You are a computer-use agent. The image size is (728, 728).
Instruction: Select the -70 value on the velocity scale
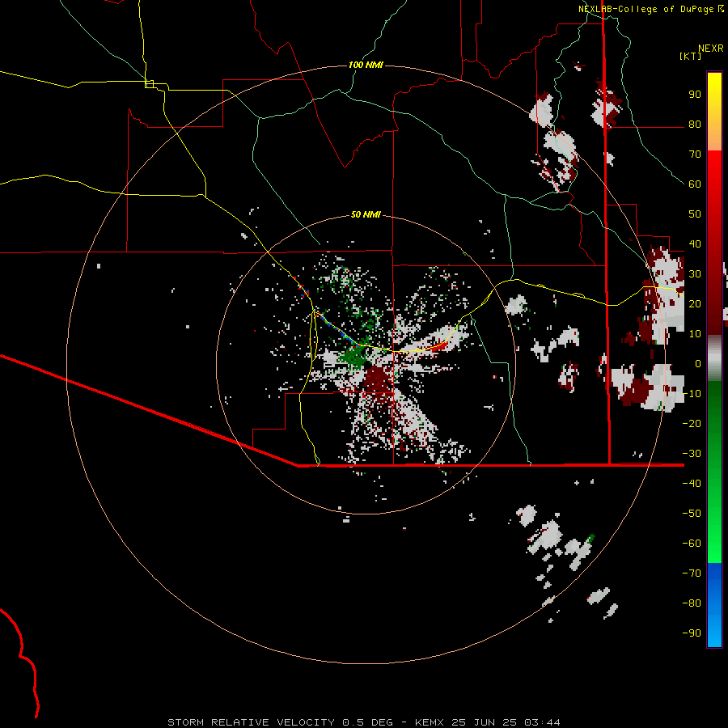[x=692, y=574]
